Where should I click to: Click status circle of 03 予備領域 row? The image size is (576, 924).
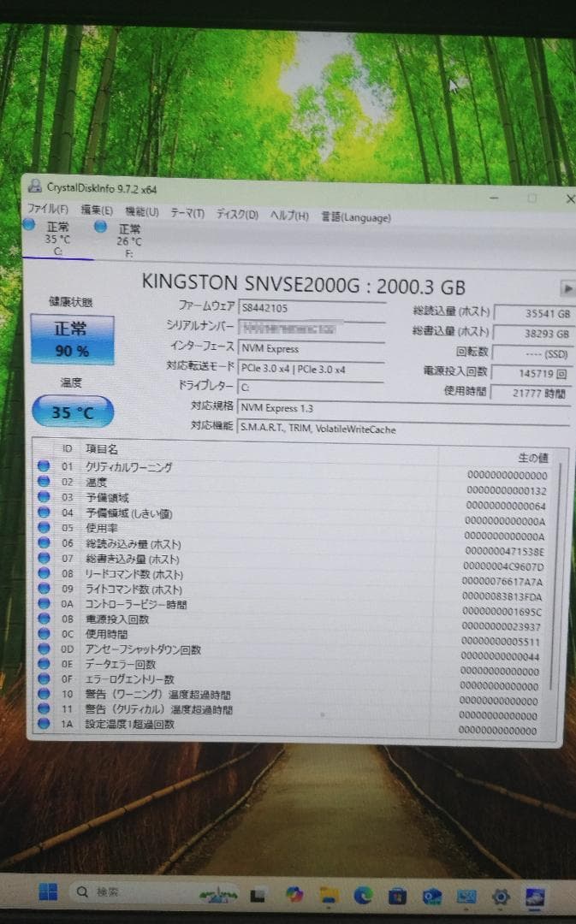(43, 496)
